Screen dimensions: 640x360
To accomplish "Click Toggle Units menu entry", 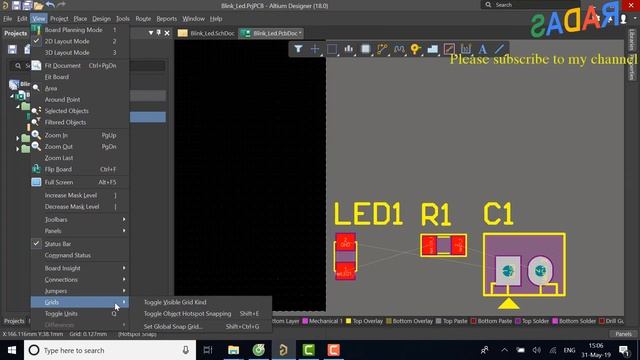I will 80,313.
